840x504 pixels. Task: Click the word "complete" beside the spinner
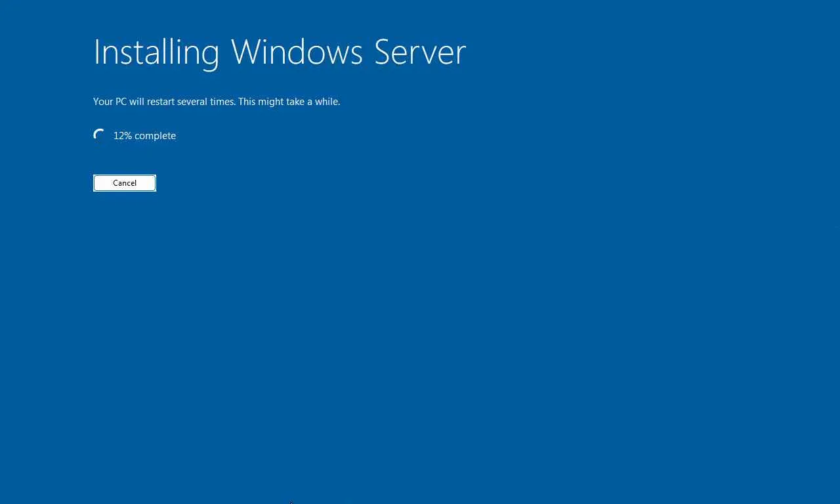[155, 136]
